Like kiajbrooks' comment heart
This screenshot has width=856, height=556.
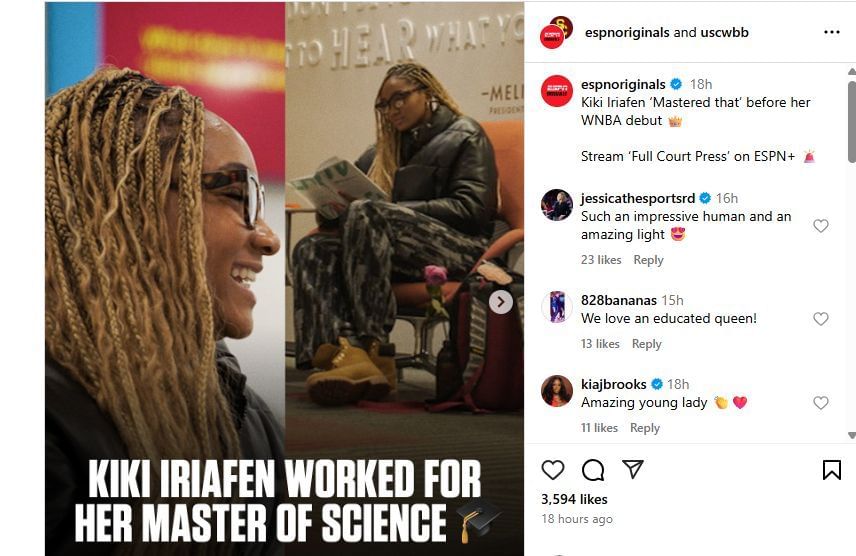click(821, 403)
